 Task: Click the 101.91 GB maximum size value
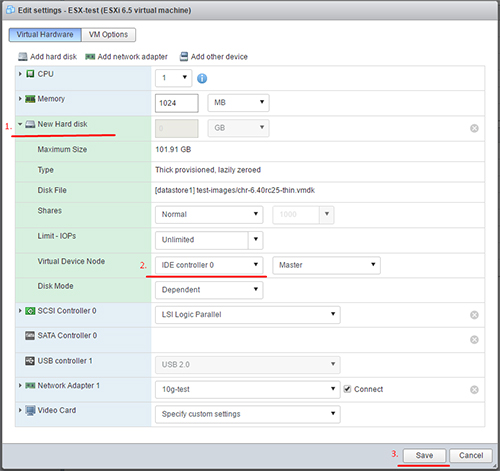(173, 149)
